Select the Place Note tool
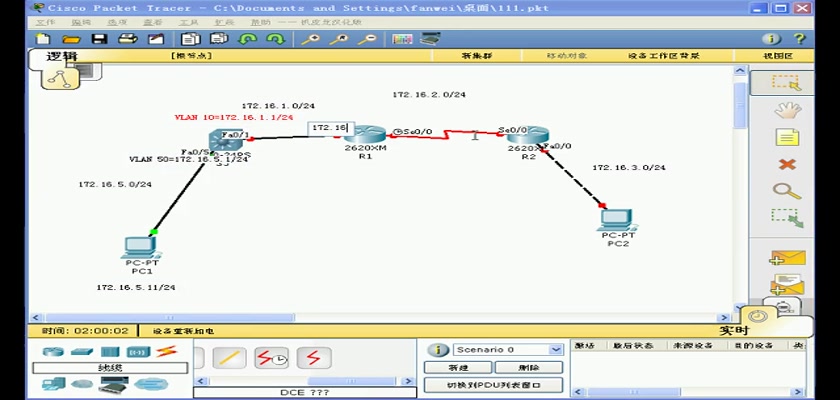This screenshot has height=400, width=840. (x=787, y=138)
